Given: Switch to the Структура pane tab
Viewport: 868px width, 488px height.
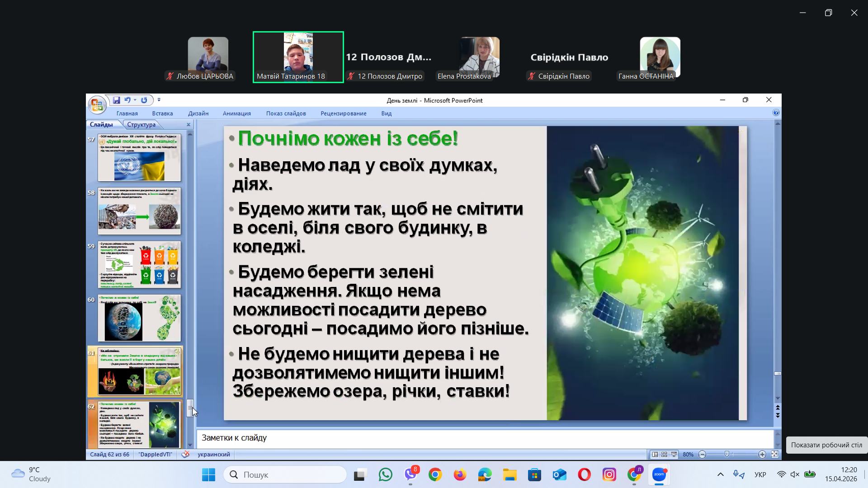Looking at the screenshot, I should [x=141, y=124].
